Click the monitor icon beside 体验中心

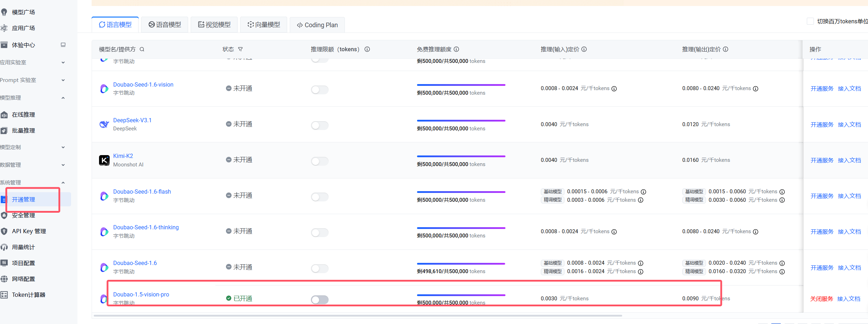click(x=63, y=45)
